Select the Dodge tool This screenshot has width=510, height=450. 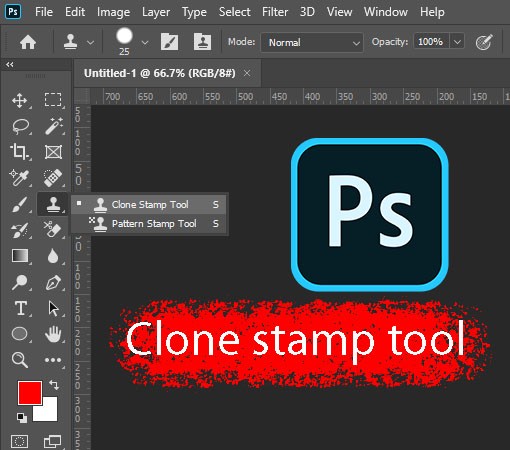20,282
